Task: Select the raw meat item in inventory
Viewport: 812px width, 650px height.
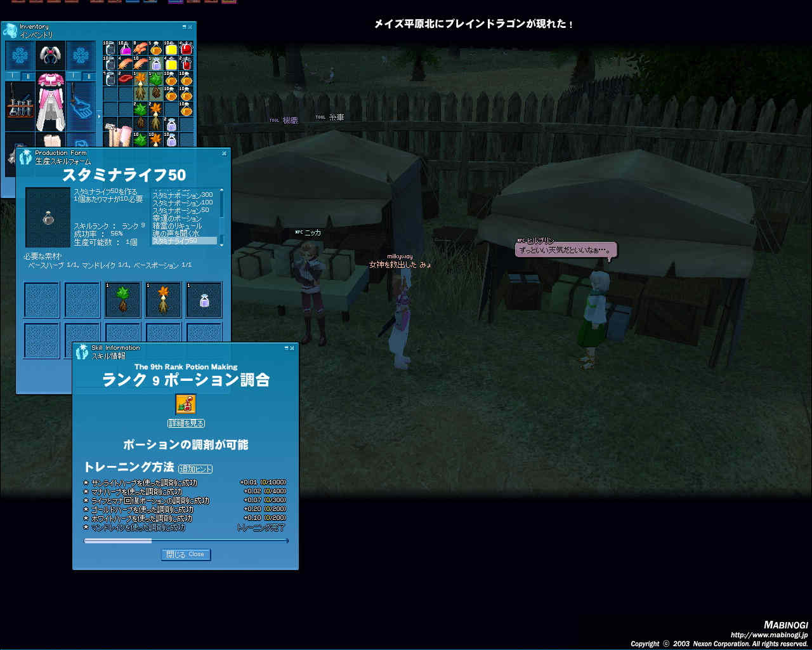Action: pos(126,79)
